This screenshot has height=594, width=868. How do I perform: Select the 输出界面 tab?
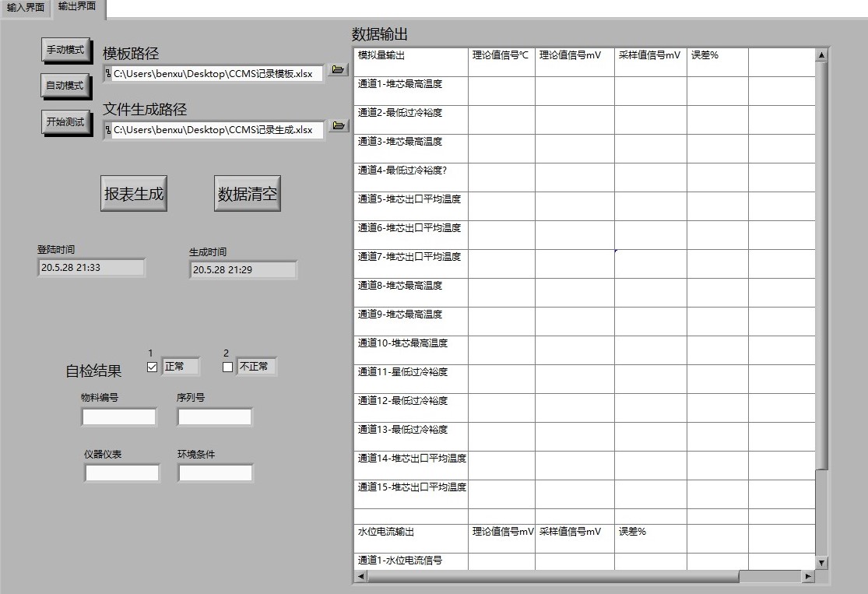pos(77,7)
